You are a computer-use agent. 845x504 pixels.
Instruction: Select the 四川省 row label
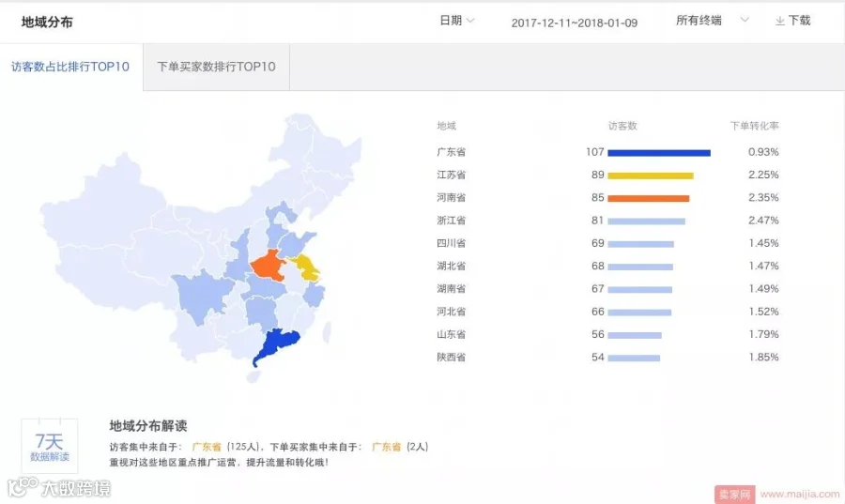(451, 243)
